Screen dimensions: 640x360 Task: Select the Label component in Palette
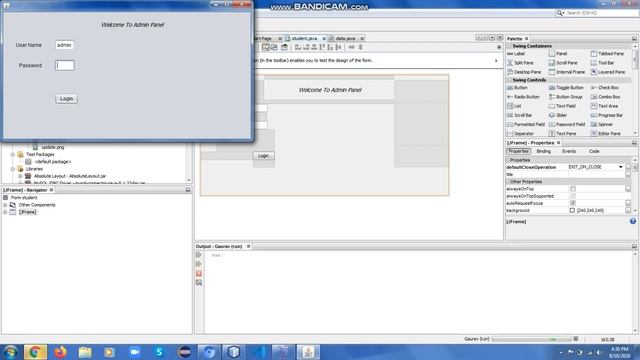click(x=516, y=53)
